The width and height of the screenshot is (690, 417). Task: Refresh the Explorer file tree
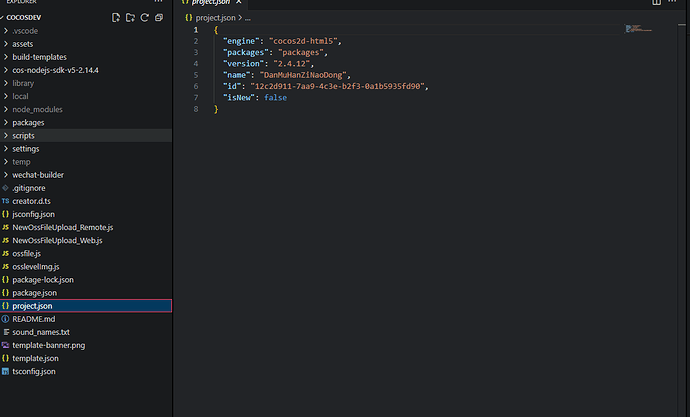145,18
